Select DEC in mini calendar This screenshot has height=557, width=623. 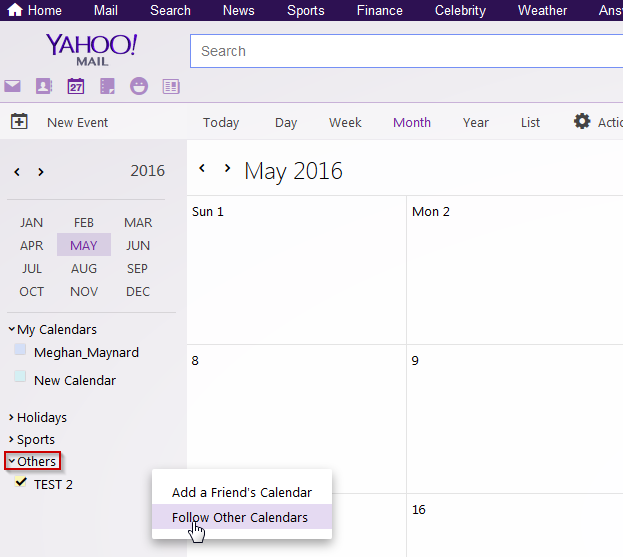point(138,292)
